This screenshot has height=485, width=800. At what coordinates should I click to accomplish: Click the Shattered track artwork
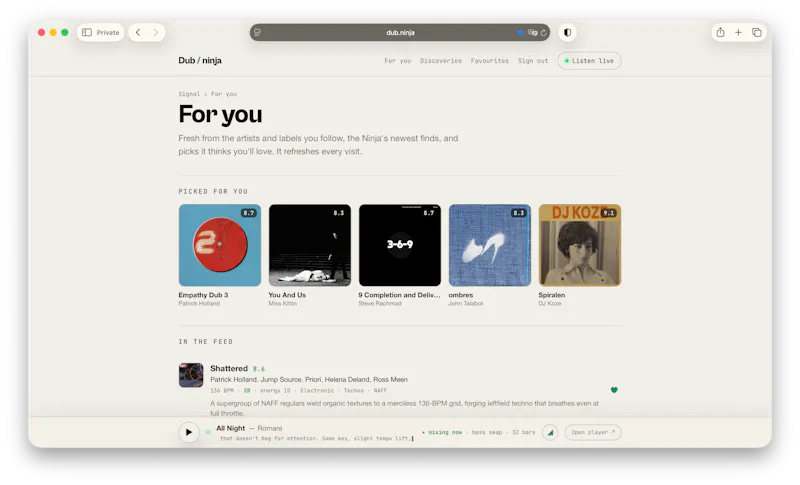click(x=191, y=375)
